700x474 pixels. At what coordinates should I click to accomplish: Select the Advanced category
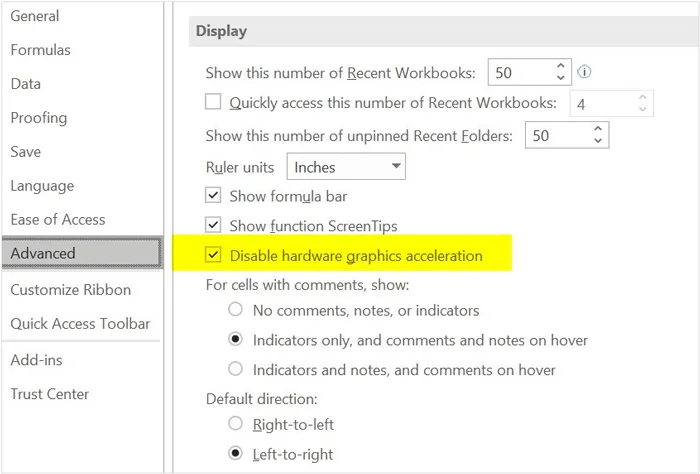click(x=82, y=253)
